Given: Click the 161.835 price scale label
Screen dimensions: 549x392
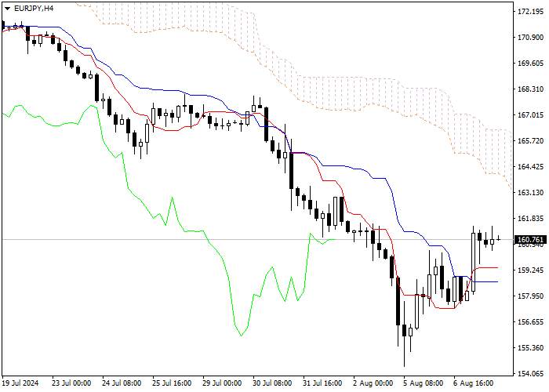Looking at the screenshot, I should click(x=530, y=219).
